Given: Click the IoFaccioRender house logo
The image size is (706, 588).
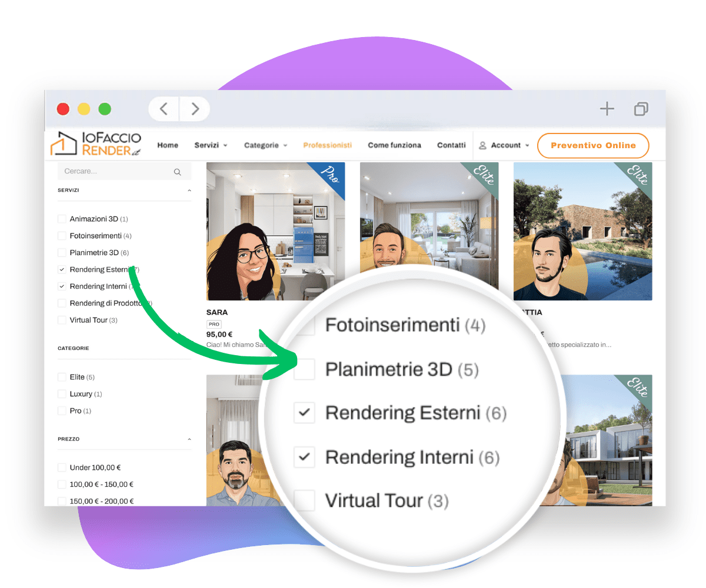Looking at the screenshot, I should pyautogui.click(x=64, y=145).
